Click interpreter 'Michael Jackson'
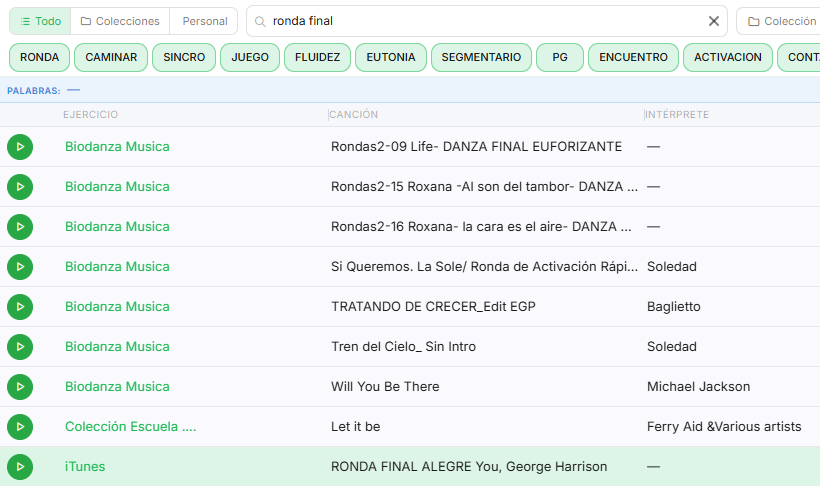 pyautogui.click(x=698, y=387)
